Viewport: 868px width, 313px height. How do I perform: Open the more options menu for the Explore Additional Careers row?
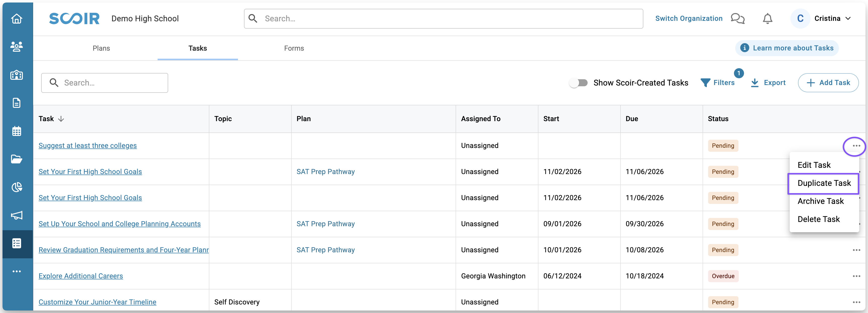(856, 276)
